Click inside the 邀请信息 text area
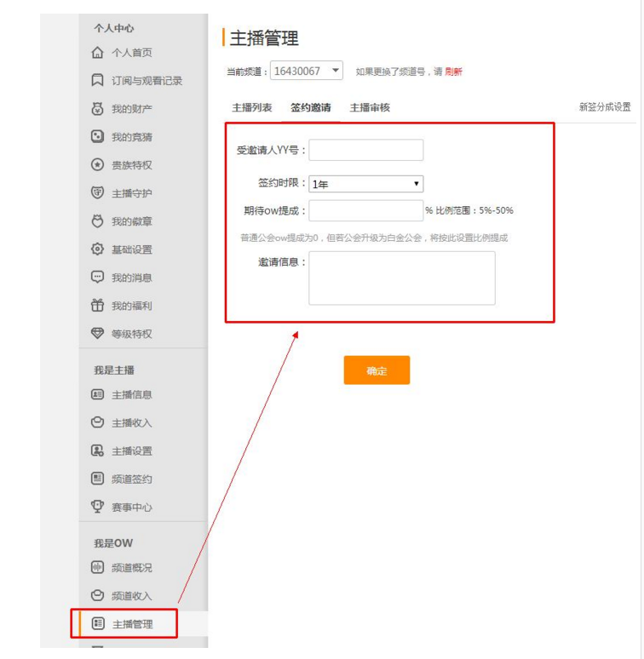The image size is (644, 659). click(401, 278)
